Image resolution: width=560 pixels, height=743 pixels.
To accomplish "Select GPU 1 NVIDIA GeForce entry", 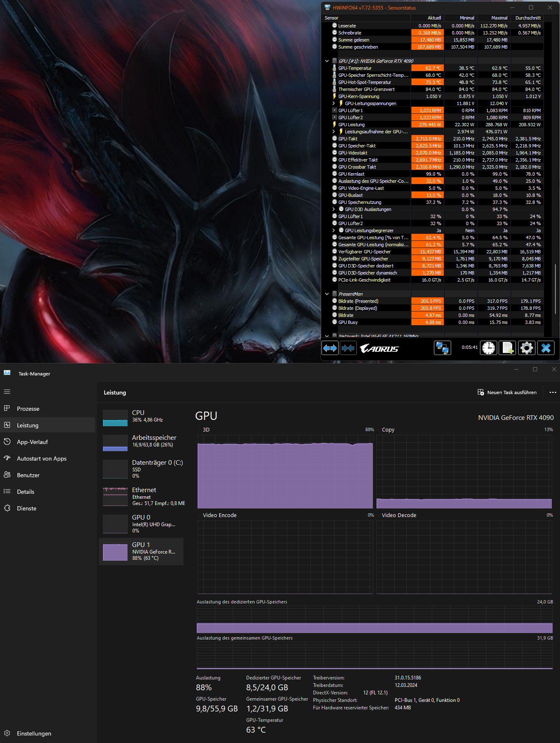I will [141, 551].
